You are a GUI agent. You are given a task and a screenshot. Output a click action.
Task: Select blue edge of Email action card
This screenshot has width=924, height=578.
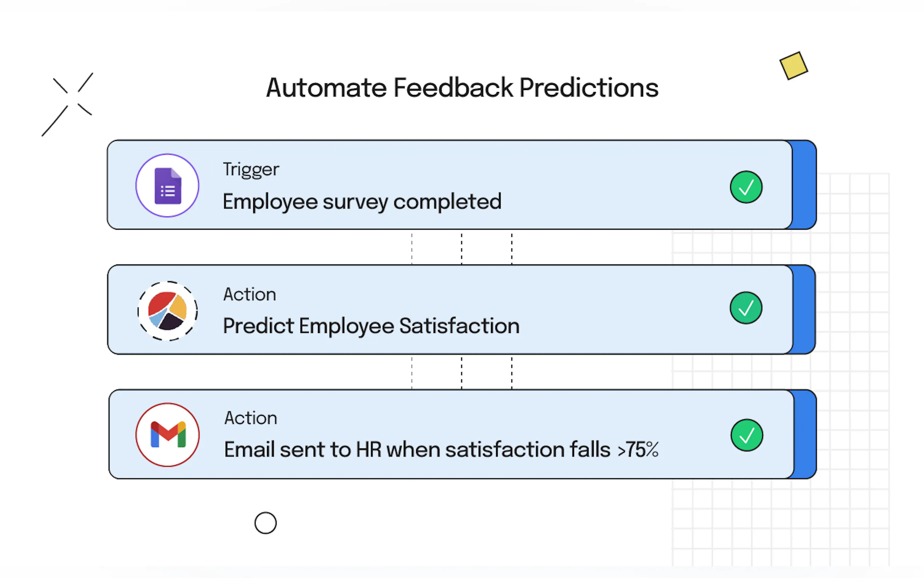pyautogui.click(x=805, y=434)
